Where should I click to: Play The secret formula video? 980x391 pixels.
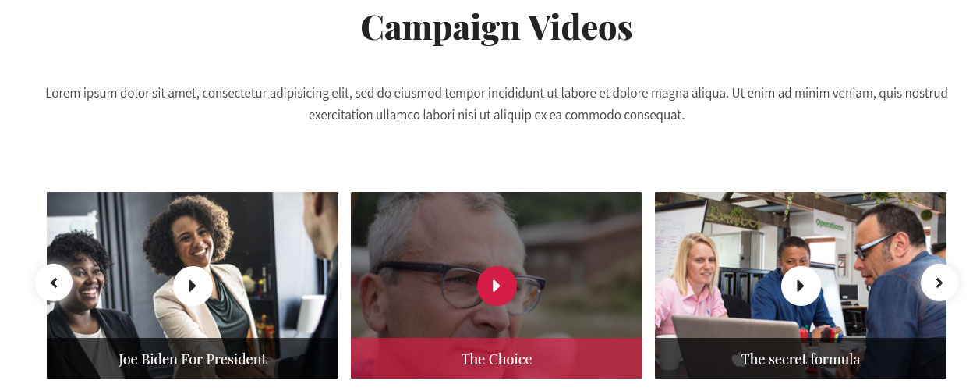pyautogui.click(x=801, y=286)
